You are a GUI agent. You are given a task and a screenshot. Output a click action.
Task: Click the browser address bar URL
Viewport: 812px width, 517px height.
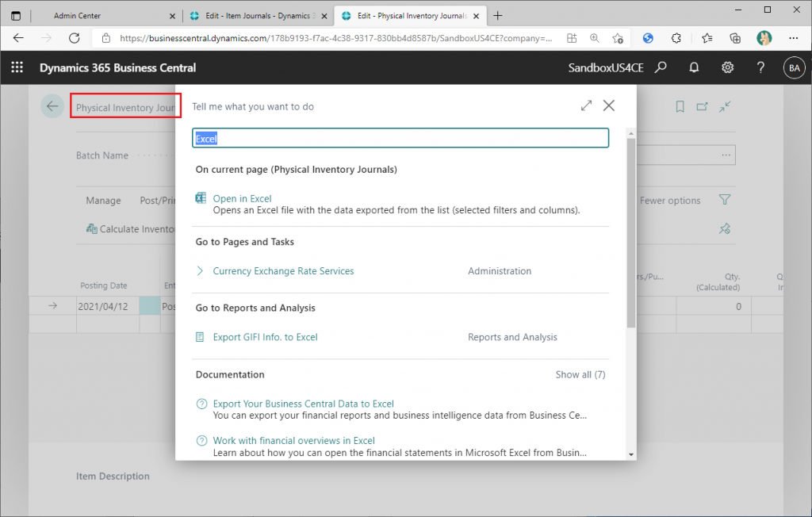[x=336, y=38]
